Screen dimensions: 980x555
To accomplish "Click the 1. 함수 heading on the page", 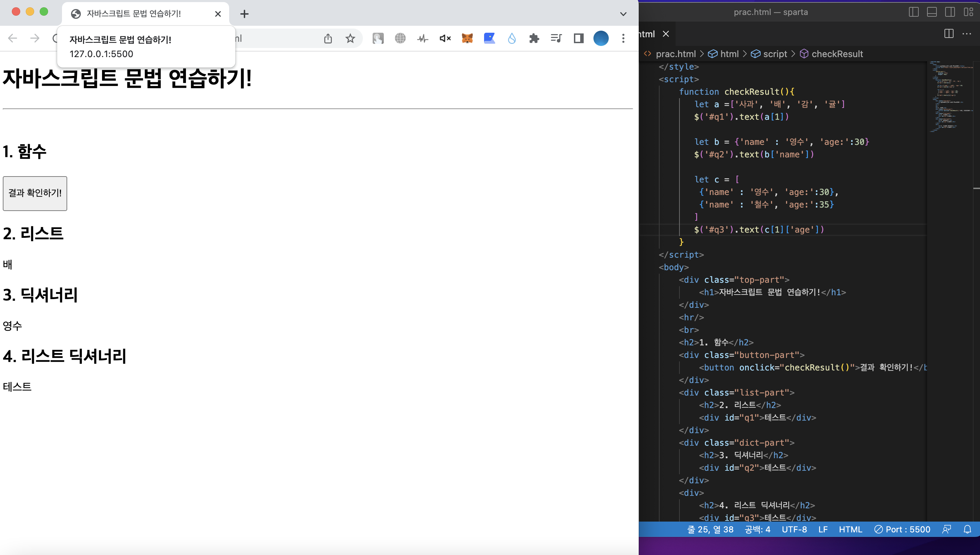I will pyautogui.click(x=25, y=151).
